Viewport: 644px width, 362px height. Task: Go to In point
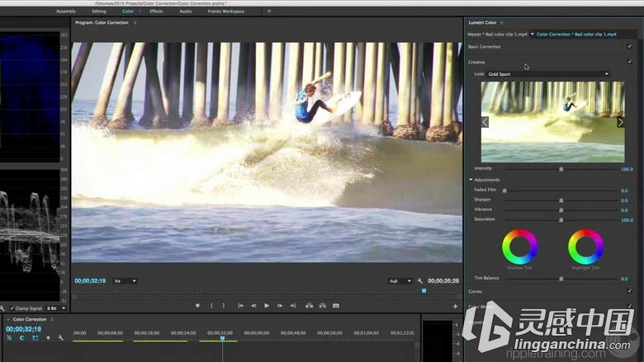click(241, 306)
